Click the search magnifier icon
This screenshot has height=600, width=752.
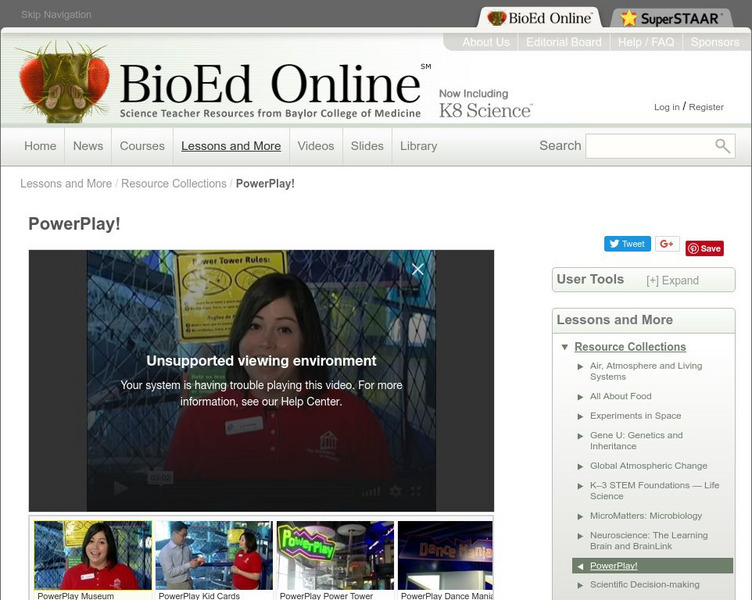(722, 146)
